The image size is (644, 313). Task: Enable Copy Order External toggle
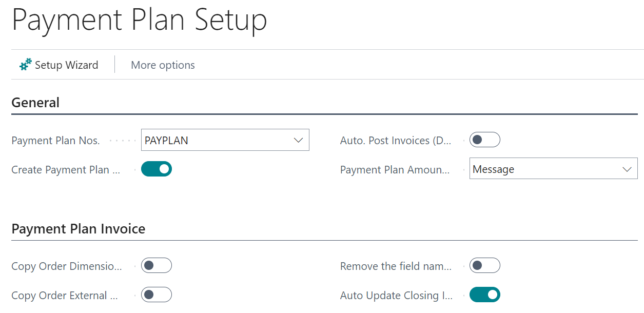(x=157, y=295)
